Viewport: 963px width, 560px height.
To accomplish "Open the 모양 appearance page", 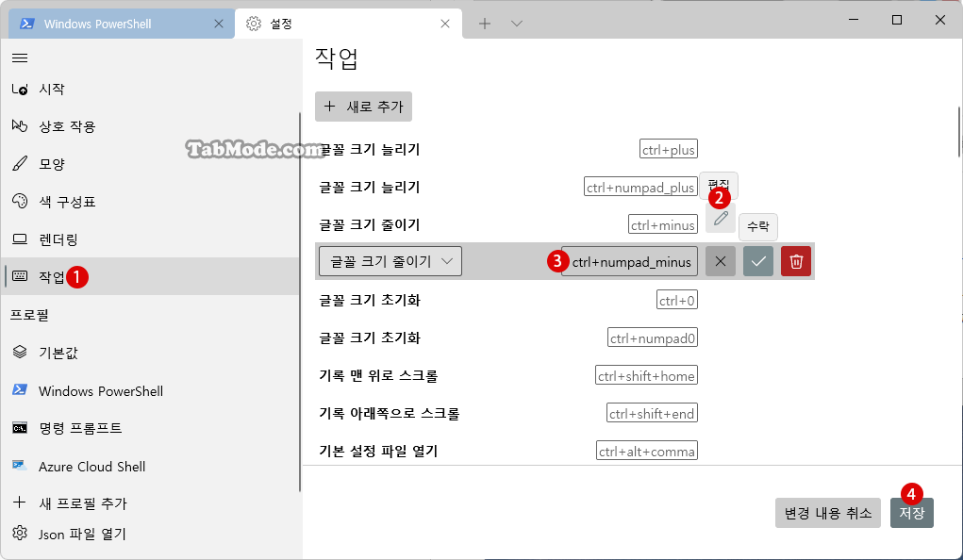I will tap(151, 164).
